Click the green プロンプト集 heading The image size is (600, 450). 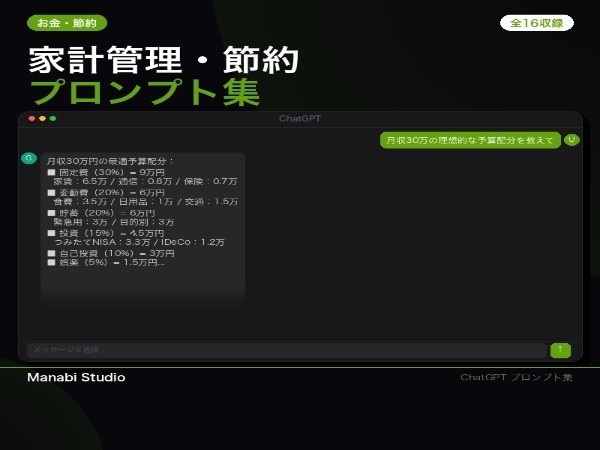pos(145,92)
